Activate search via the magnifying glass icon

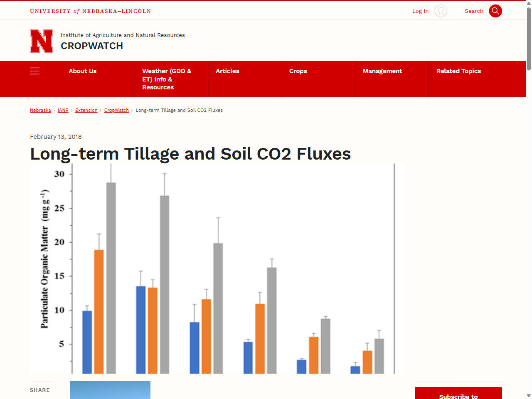[495, 11]
